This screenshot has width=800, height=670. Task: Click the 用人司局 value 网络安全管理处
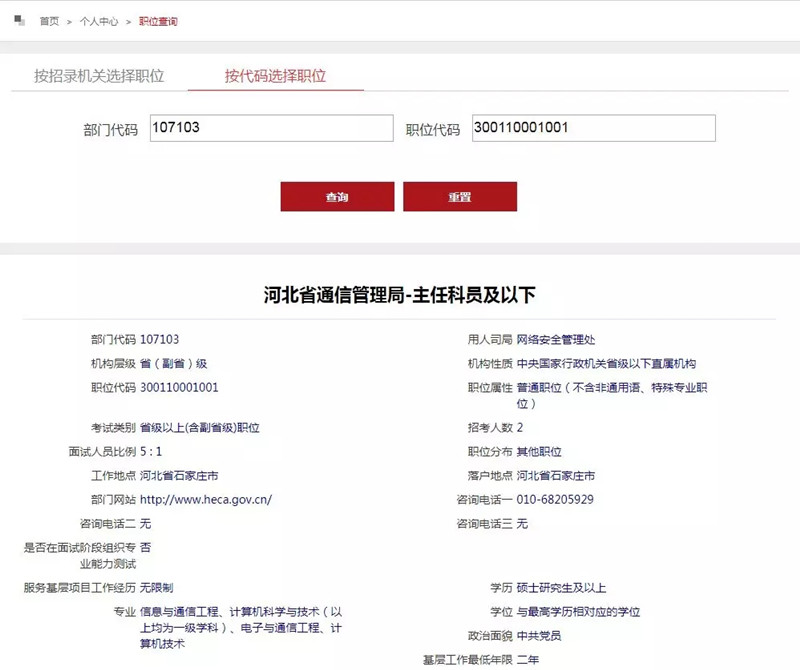pyautogui.click(x=556, y=339)
